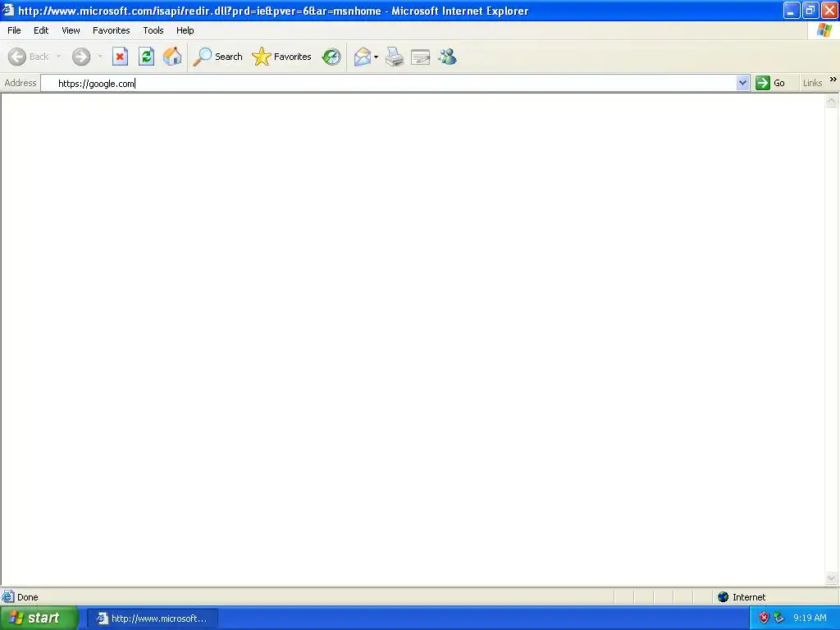Click the Internet zone globe in status bar
840x630 pixels.
click(724, 597)
